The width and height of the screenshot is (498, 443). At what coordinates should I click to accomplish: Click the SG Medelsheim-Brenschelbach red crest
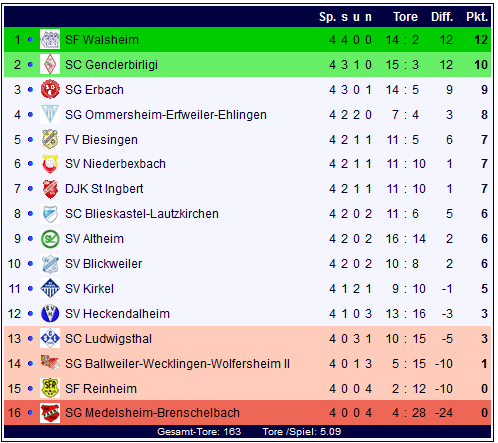(x=50, y=413)
